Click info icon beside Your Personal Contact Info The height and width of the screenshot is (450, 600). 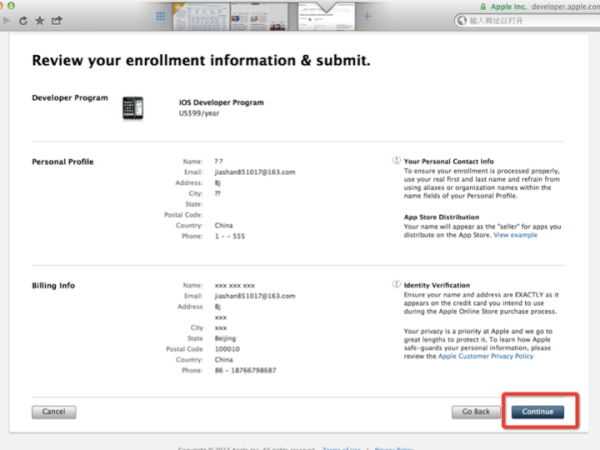point(396,160)
